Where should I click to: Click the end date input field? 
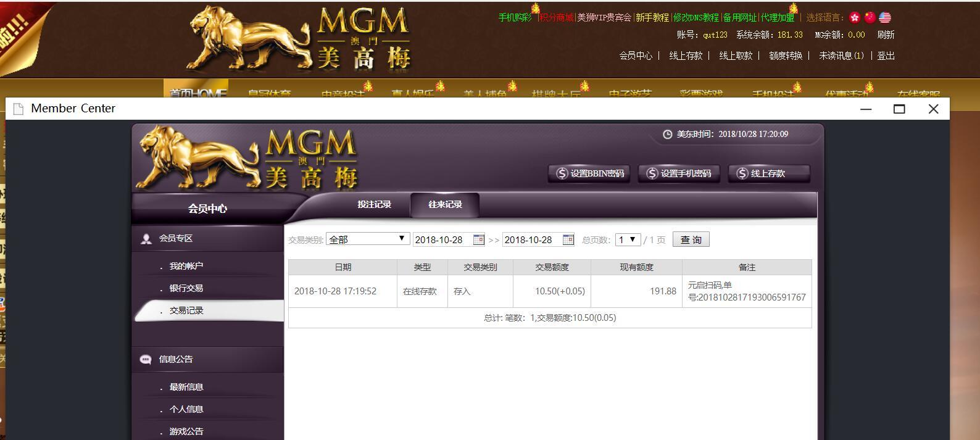(533, 239)
